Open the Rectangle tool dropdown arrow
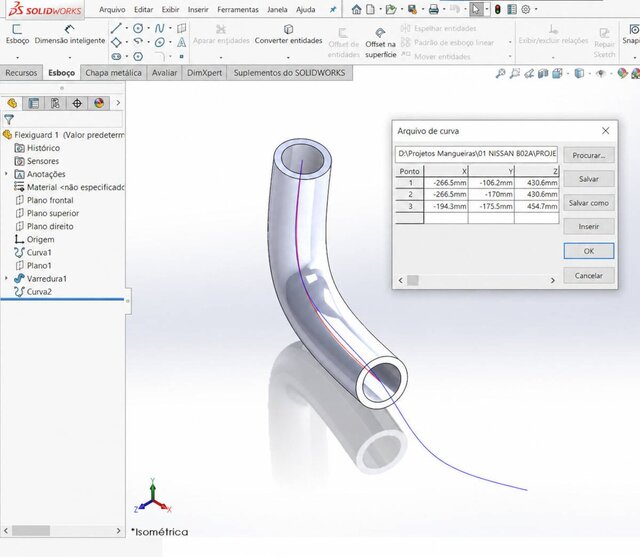The image size is (640, 557). [127, 42]
